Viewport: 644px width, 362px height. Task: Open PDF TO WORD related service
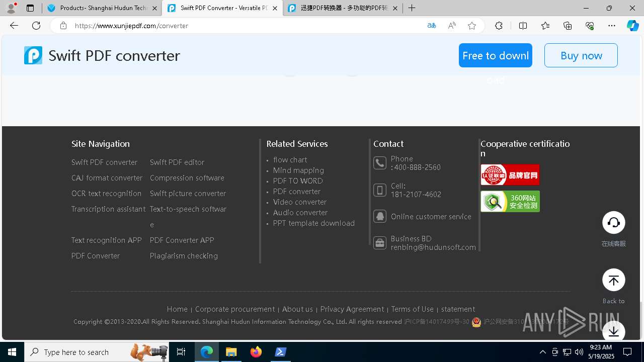[298, 181]
